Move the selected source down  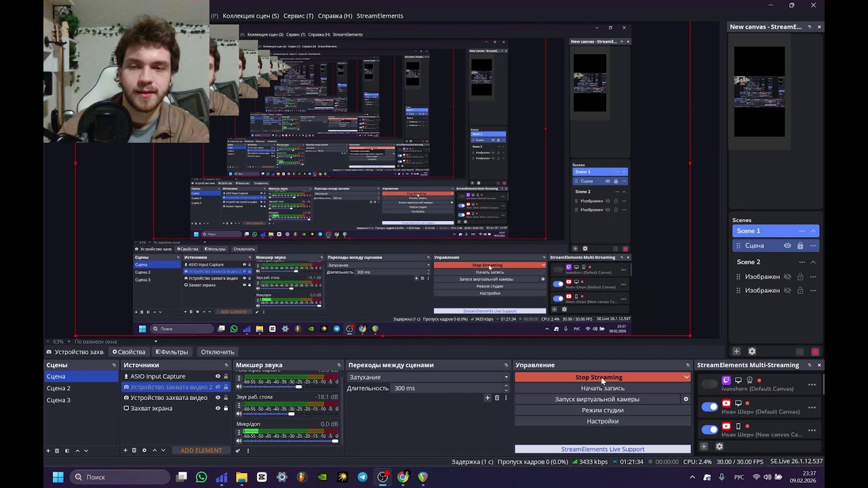(163, 451)
